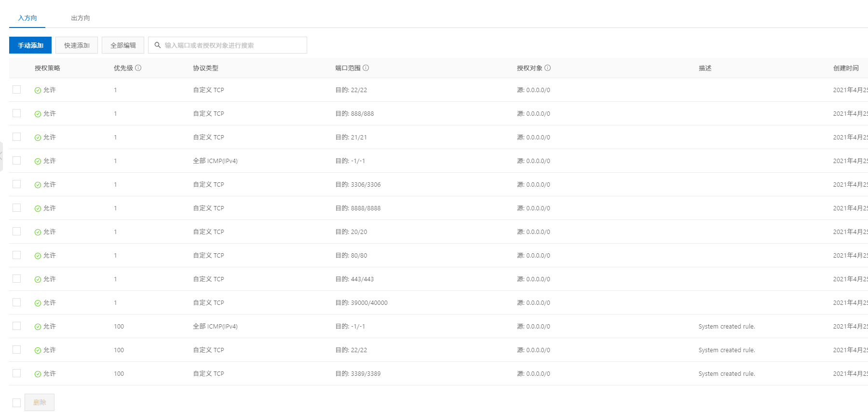Check the box for the 21/21 rule
The width and height of the screenshot is (868, 412).
[17, 137]
